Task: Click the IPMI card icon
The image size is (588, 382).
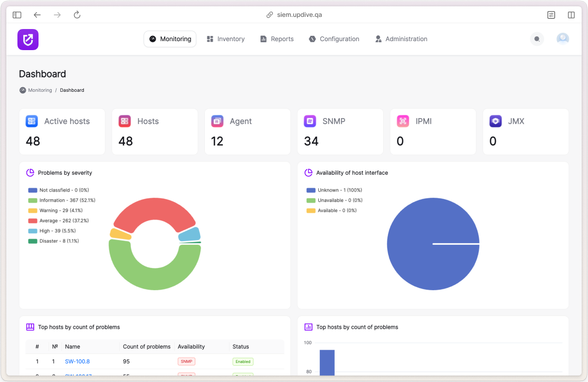Action: coord(403,121)
